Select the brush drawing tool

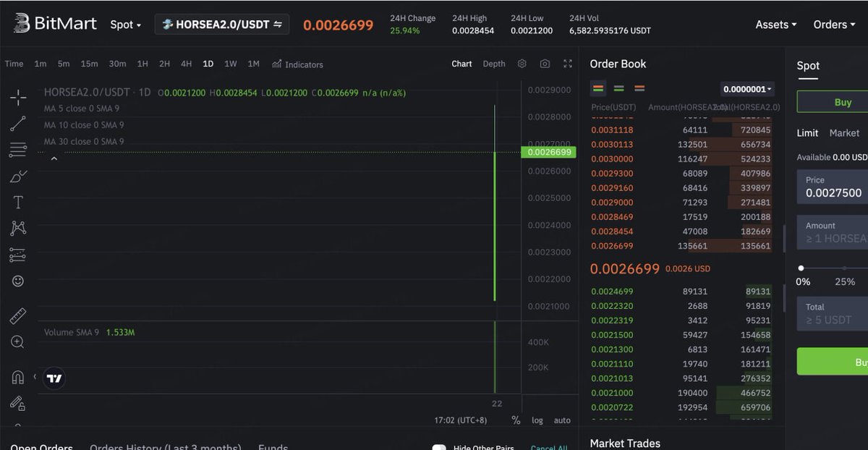[18, 176]
